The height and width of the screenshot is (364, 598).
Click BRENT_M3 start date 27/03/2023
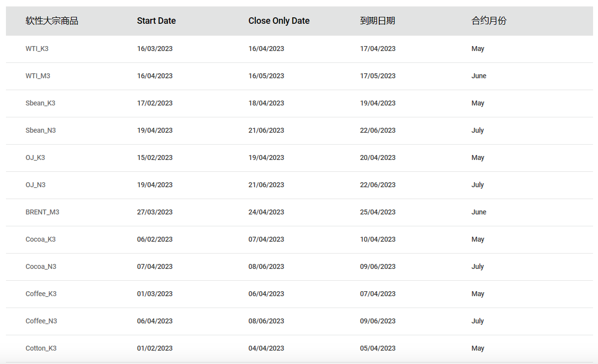tap(155, 212)
